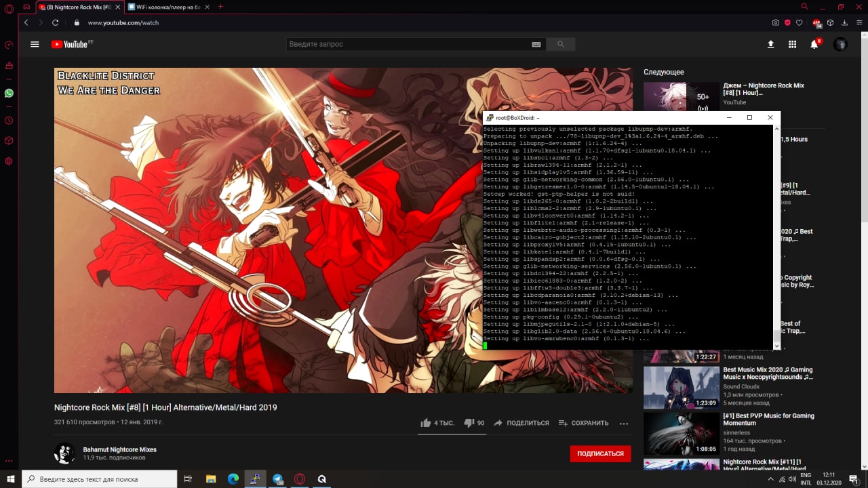Viewport: 868px width, 488px height.
Task: Open History clock icon in sidebar
Action: 9,121
